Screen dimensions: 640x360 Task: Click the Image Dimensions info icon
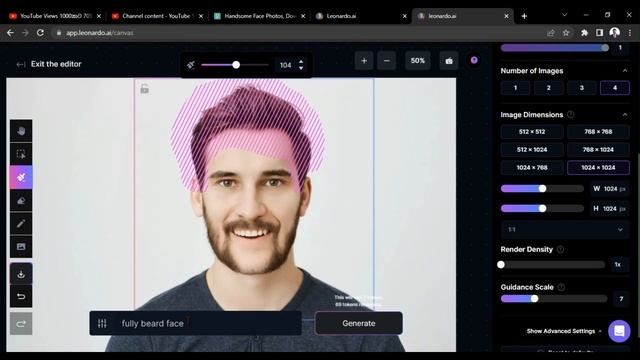[x=571, y=115]
